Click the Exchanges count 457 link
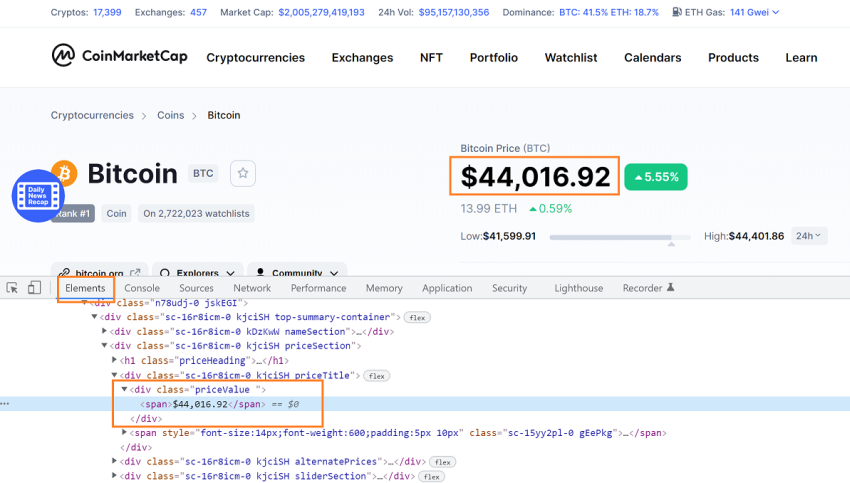Image resolution: width=850 pixels, height=483 pixels. coord(198,12)
